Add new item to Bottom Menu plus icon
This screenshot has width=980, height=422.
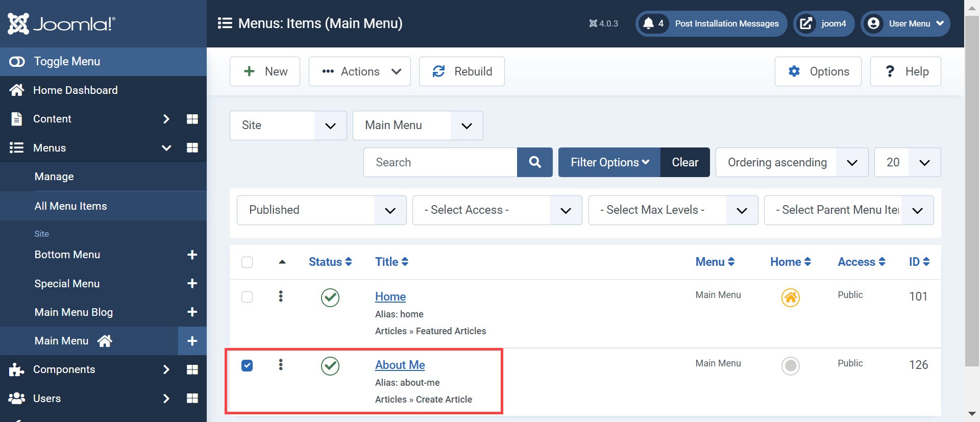coord(192,255)
